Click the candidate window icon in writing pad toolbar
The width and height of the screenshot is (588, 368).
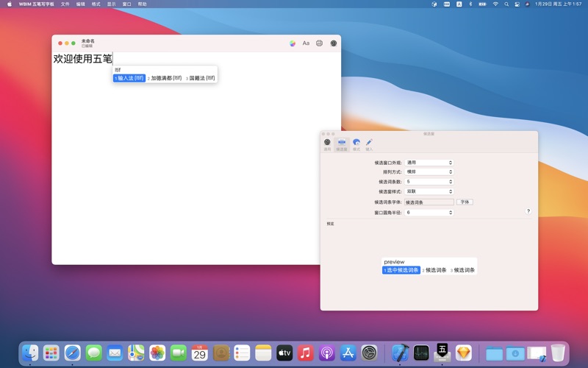click(319, 43)
